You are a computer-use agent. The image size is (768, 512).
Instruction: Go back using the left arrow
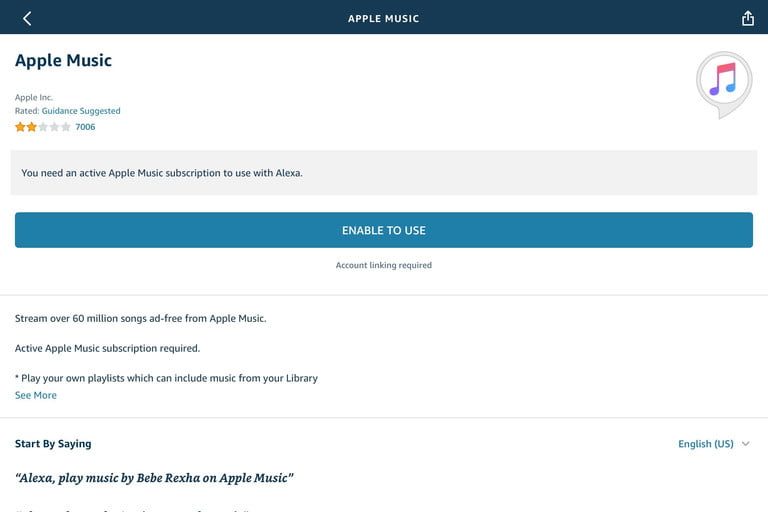[x=27, y=19]
